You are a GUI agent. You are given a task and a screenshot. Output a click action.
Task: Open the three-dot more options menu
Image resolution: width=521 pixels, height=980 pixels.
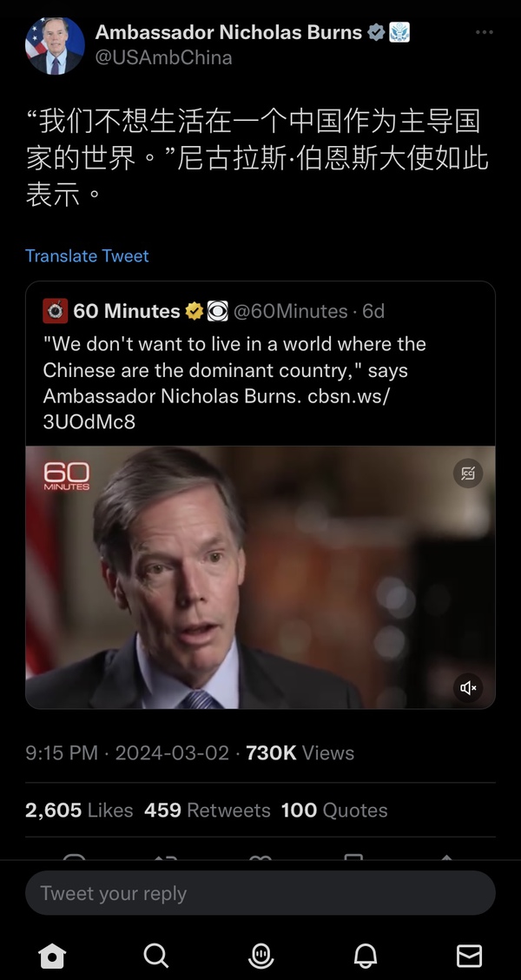pos(485,32)
